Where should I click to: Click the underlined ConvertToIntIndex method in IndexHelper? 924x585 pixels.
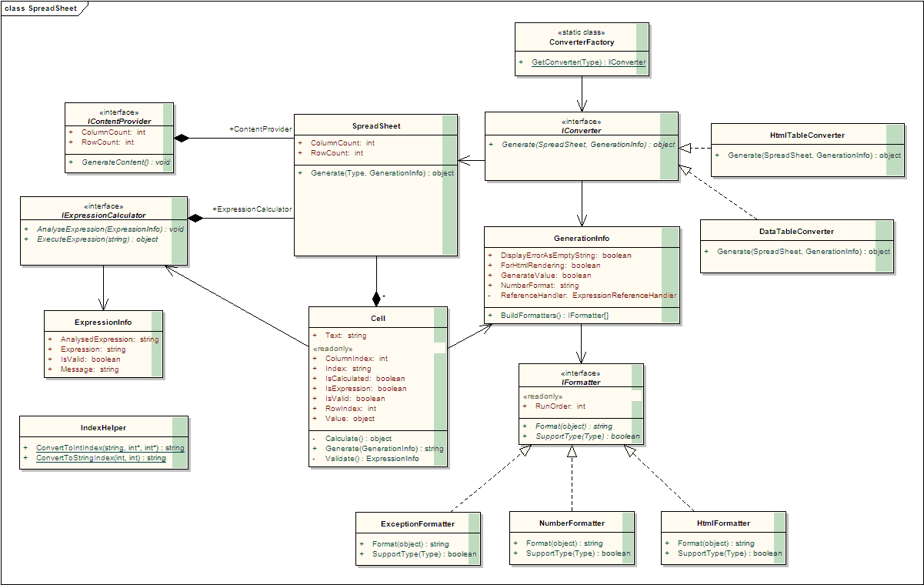tap(110, 448)
